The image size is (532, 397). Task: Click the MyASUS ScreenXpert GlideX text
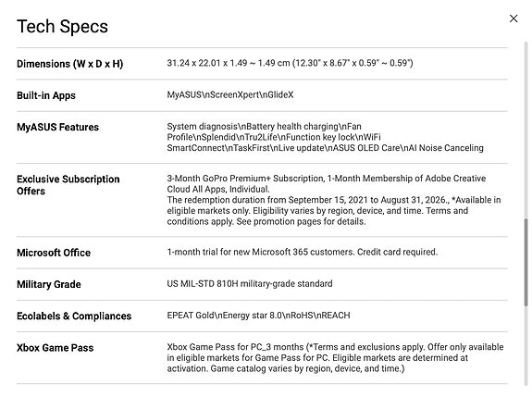point(230,94)
